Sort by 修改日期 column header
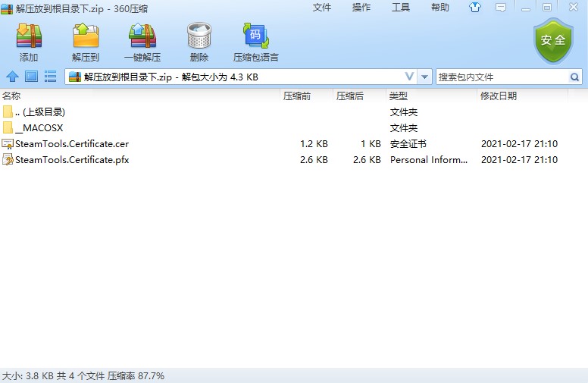This screenshot has width=588, height=383. click(x=499, y=96)
